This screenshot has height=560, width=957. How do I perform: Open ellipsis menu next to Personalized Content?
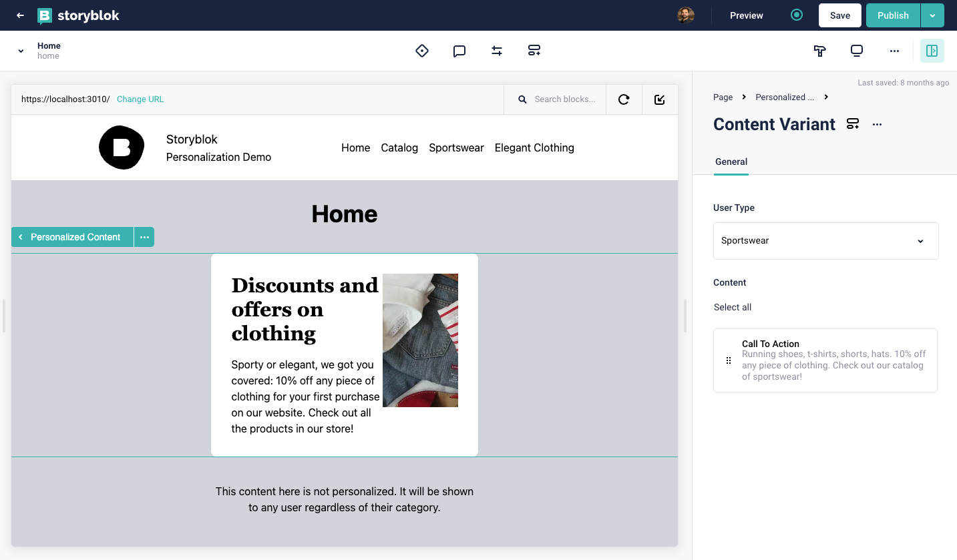point(144,237)
